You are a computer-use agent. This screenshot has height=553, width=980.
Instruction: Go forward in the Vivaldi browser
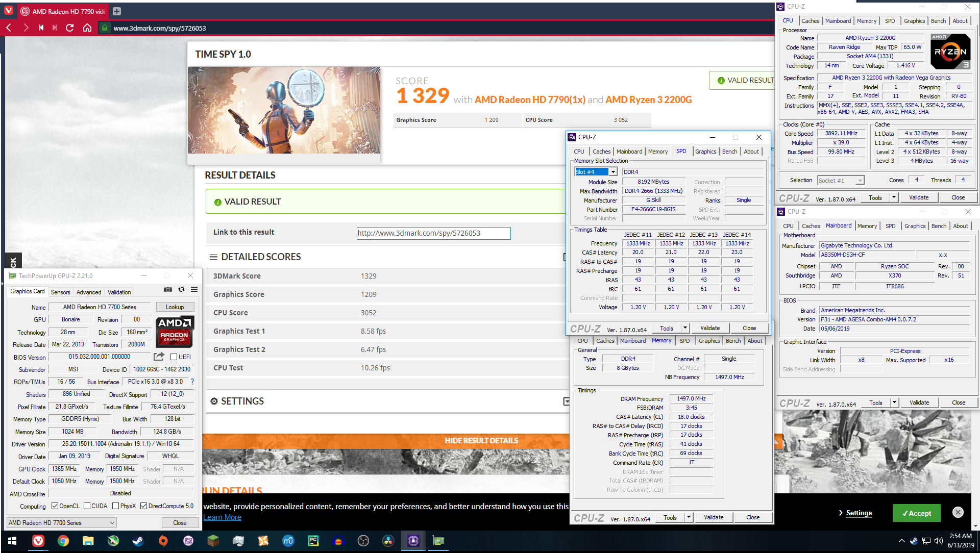pos(26,28)
